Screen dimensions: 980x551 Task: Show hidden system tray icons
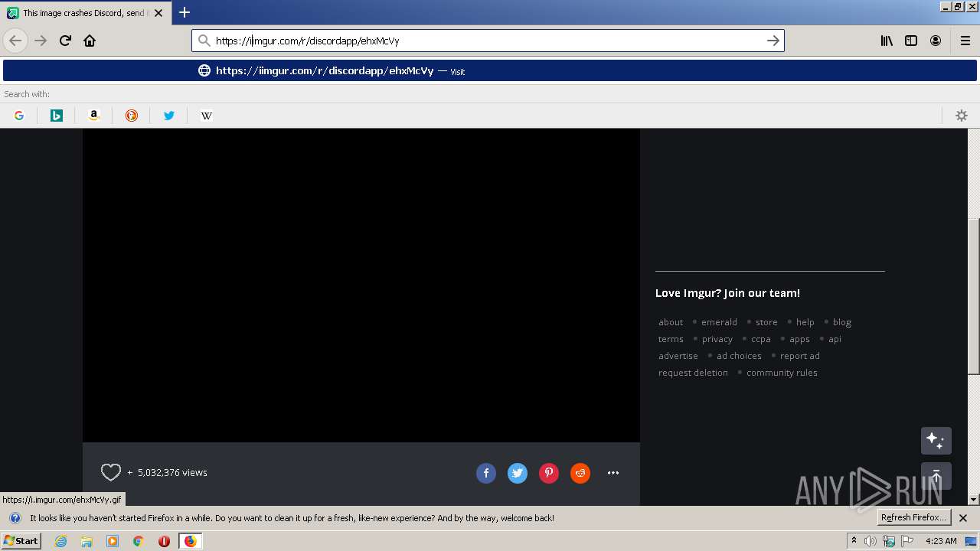pyautogui.click(x=854, y=541)
